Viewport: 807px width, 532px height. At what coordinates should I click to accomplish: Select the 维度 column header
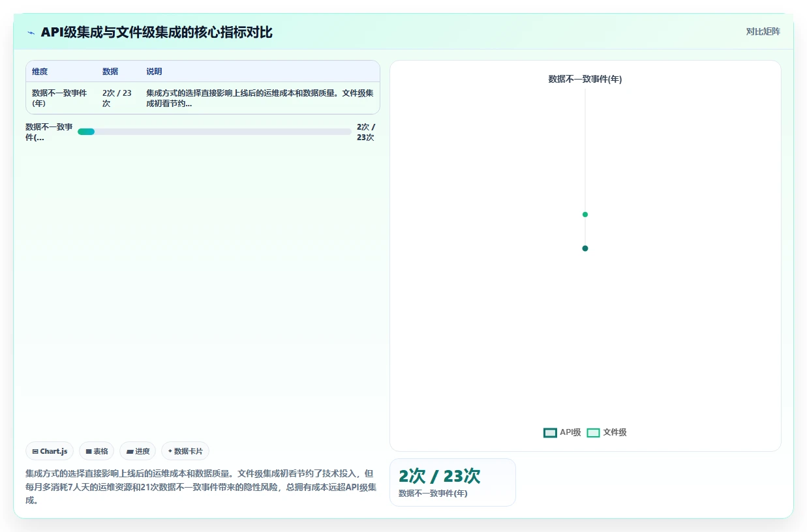click(x=40, y=72)
